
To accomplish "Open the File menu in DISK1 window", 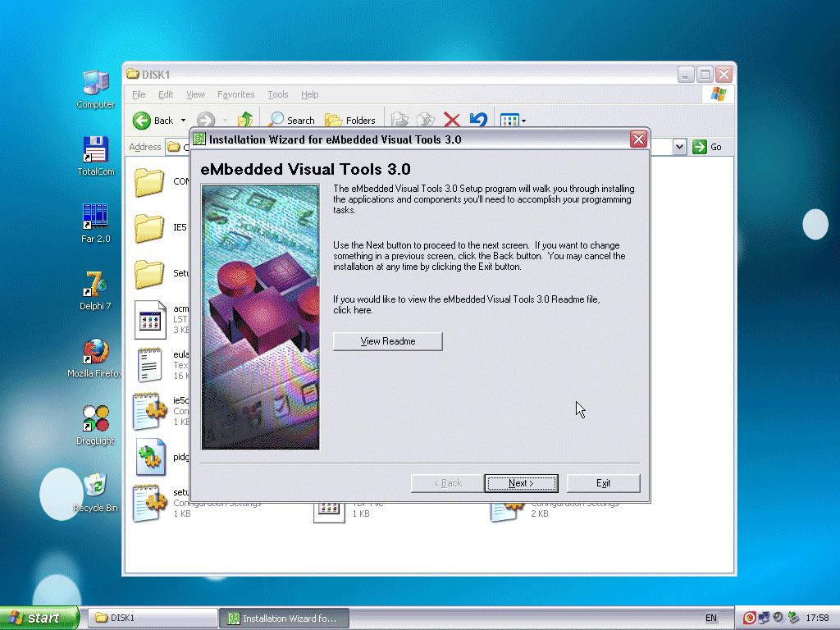I will pos(139,94).
